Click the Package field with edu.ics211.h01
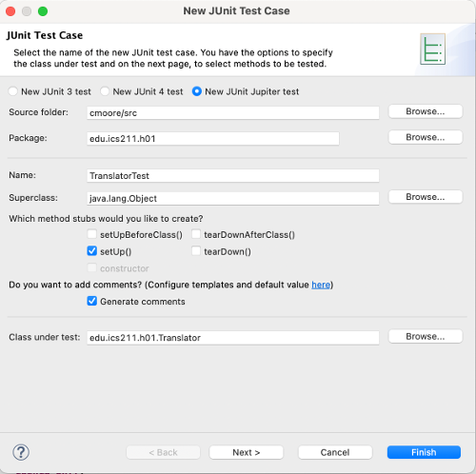 (213, 139)
